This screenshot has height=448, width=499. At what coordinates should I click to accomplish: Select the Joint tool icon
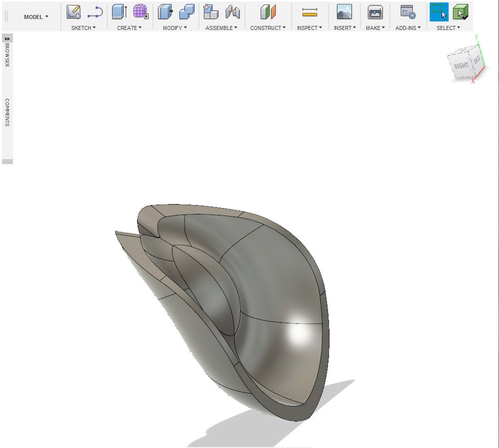coord(232,12)
